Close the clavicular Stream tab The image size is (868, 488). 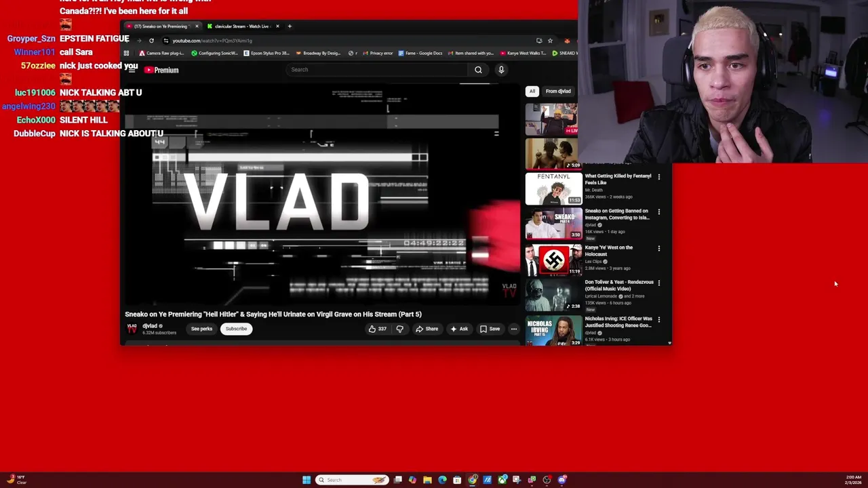277,26
